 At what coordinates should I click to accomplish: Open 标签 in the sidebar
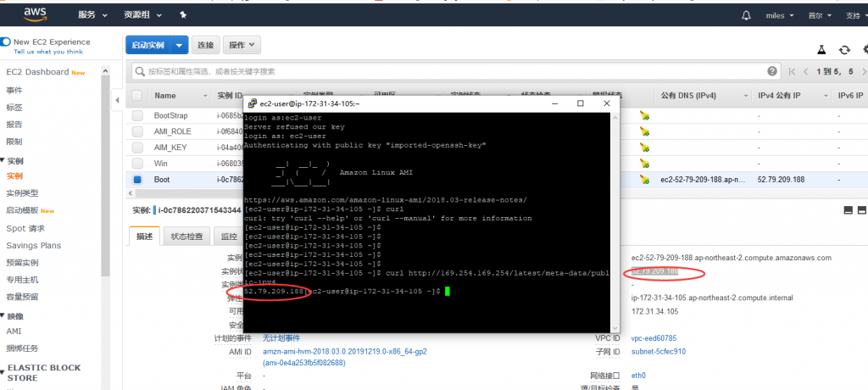14,108
